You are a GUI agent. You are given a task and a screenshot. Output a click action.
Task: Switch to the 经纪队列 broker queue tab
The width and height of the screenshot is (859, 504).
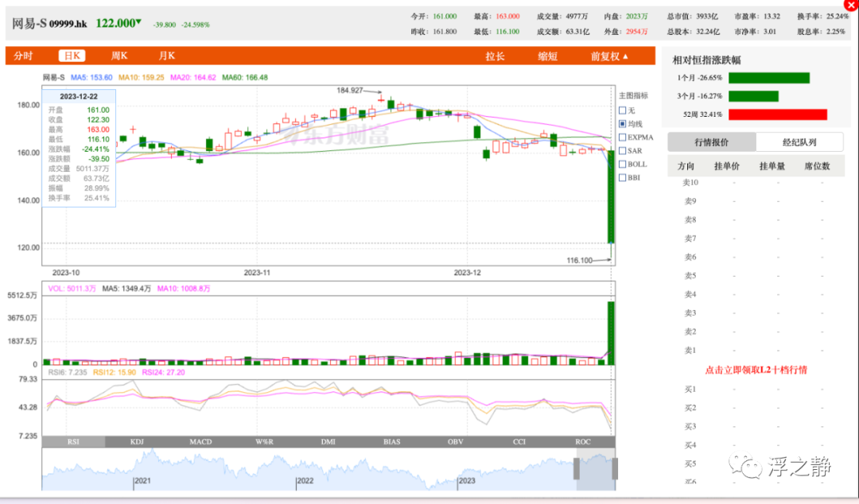[799, 142]
